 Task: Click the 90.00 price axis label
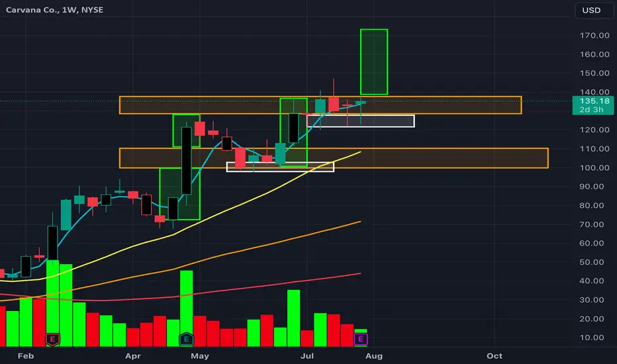[591, 187]
